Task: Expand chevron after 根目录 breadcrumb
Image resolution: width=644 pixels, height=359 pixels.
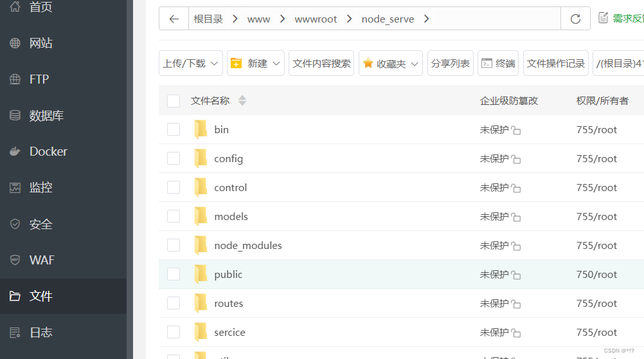Action: [235, 19]
